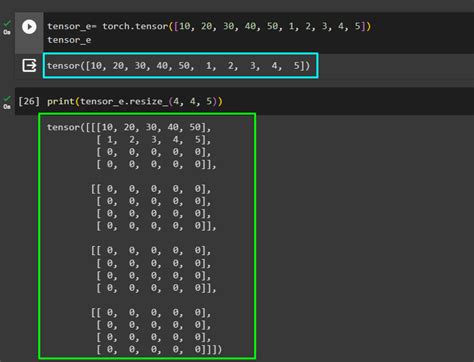Select the output text tensor([10, 20, 30...])
The image size is (474, 362).
point(179,66)
